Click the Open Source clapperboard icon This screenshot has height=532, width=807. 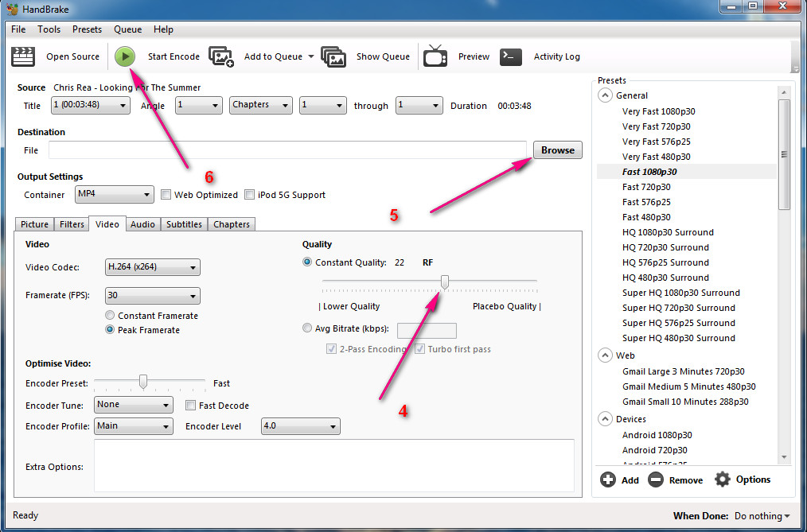23,56
